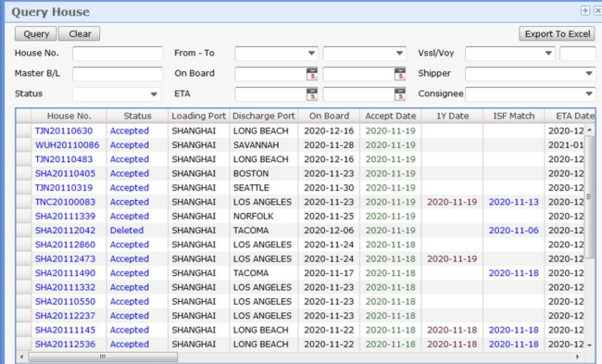Focus the House No. input field
This screenshot has width=602, height=364.
[x=118, y=54]
